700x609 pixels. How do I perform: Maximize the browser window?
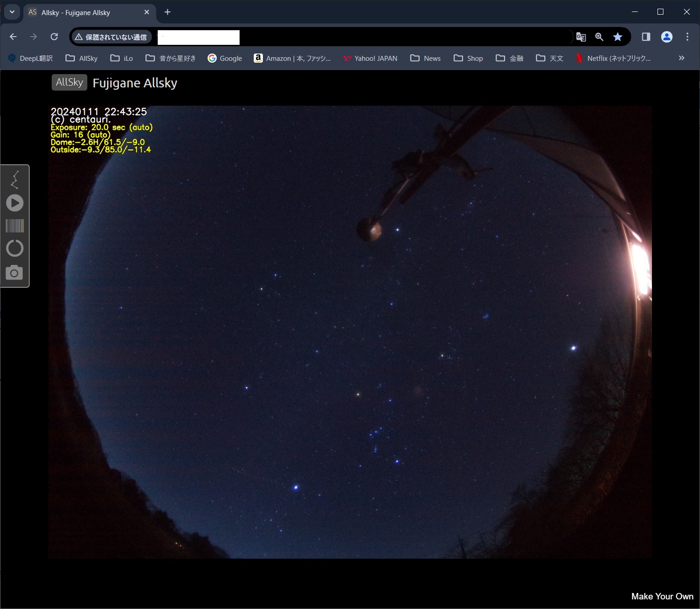pos(660,12)
